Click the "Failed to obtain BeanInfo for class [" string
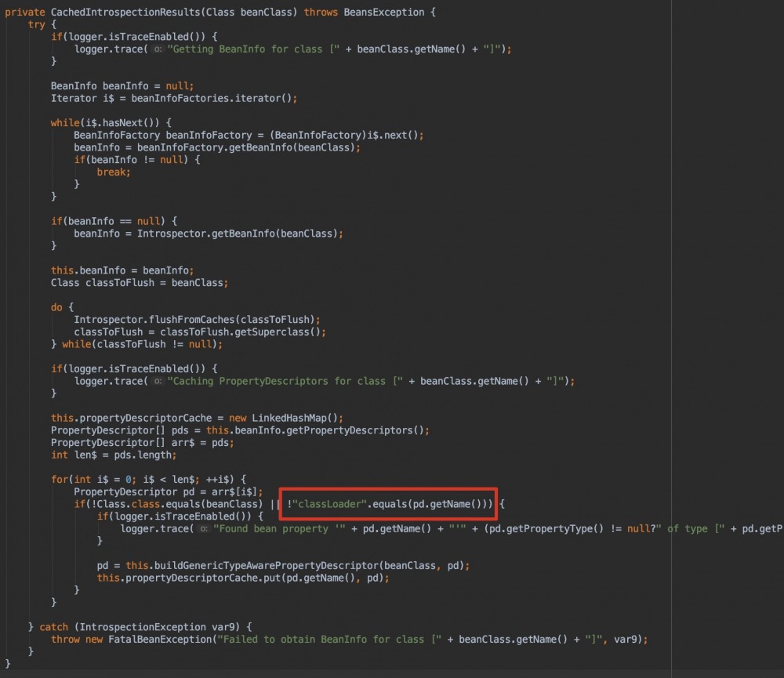 (x=330, y=640)
